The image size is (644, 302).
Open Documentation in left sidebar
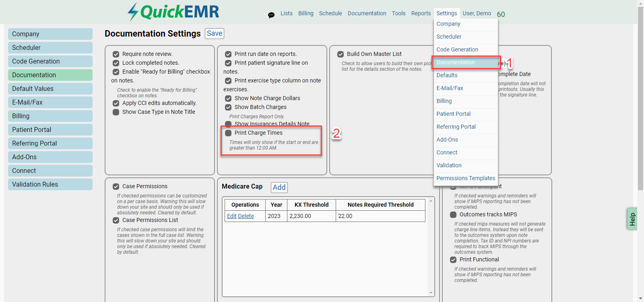click(50, 75)
